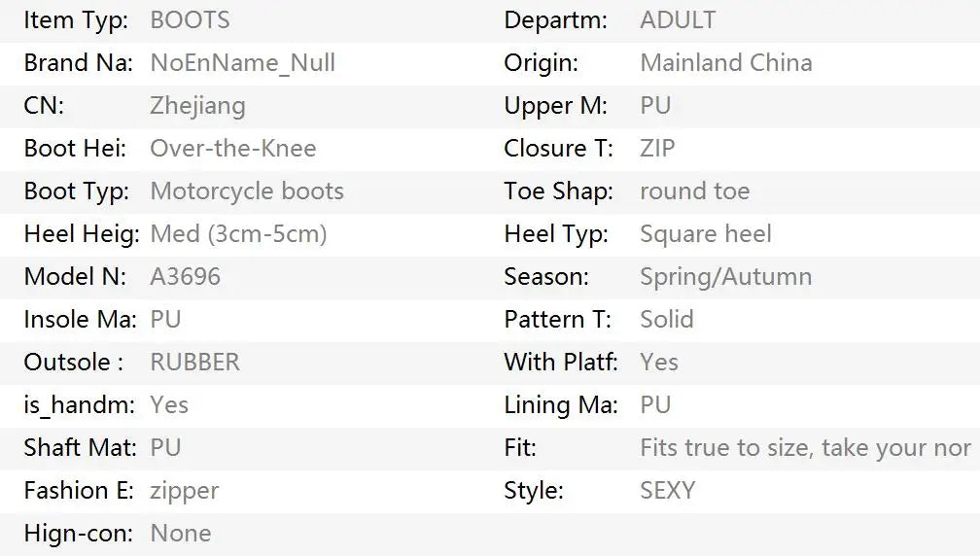Select the Spring/Autumn season value
The image size is (980, 556).
(x=726, y=277)
